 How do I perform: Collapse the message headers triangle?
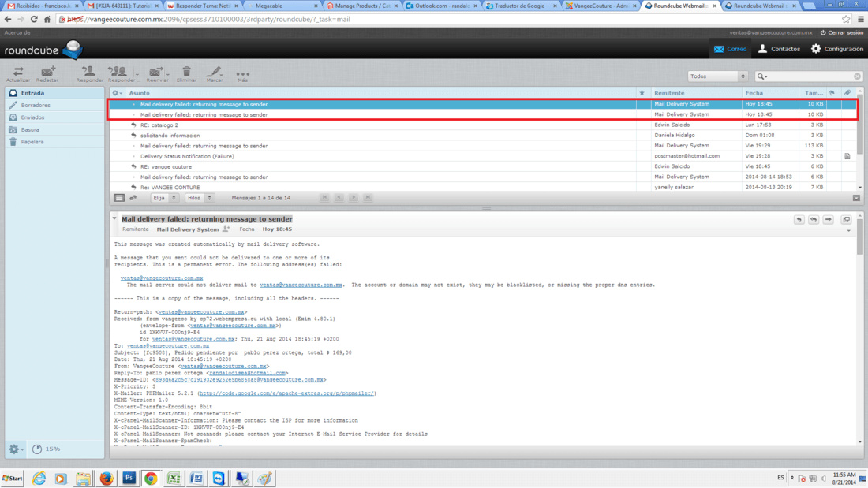[x=114, y=218]
